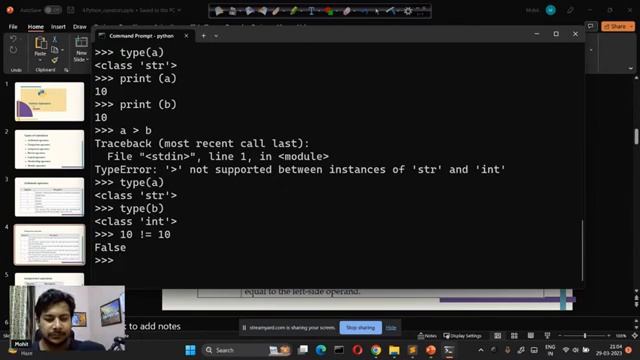640x360 pixels.
Task: Open the Copy options dropdown arrow
Action: click(x=62, y=50)
